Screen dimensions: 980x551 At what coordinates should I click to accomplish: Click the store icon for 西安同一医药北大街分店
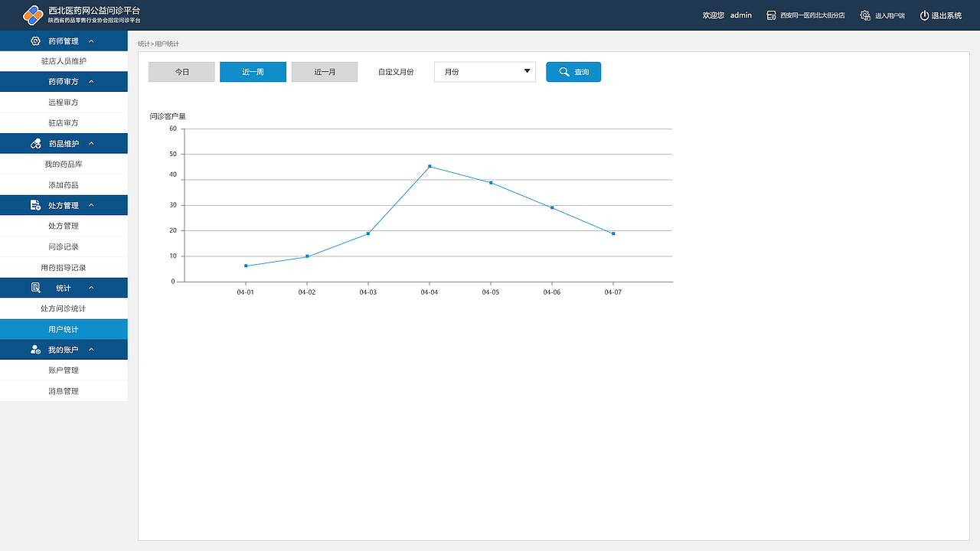coord(772,15)
